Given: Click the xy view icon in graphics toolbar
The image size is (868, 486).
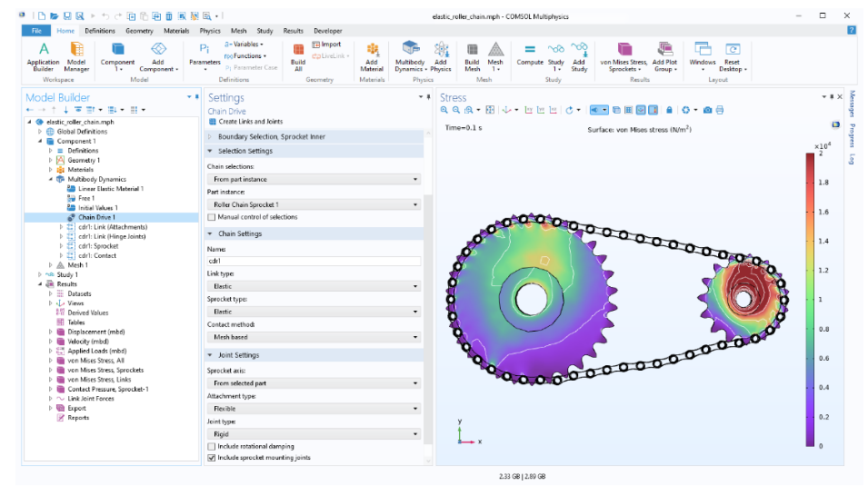Looking at the screenshot, I should [529, 110].
